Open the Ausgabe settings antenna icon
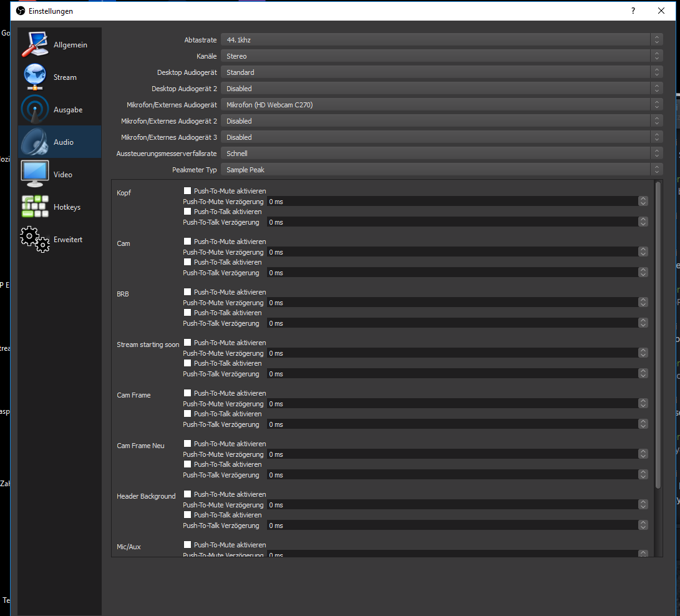The height and width of the screenshot is (616, 680). pyautogui.click(x=35, y=109)
